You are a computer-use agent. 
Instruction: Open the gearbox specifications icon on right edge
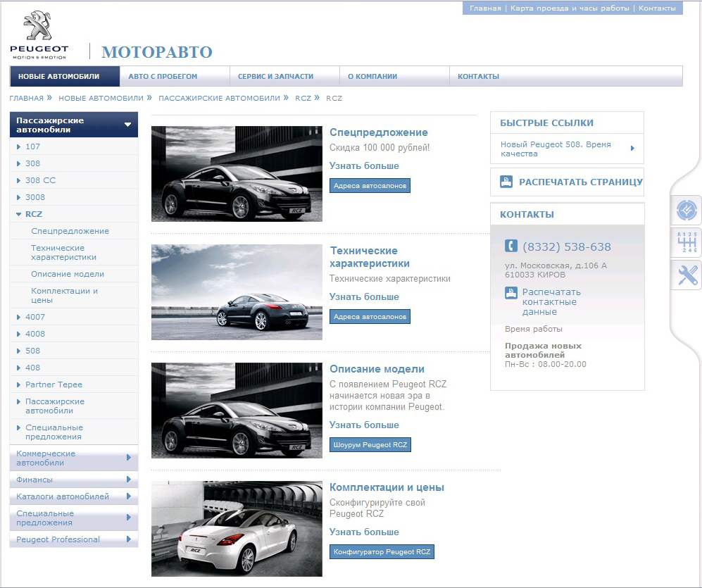(685, 242)
